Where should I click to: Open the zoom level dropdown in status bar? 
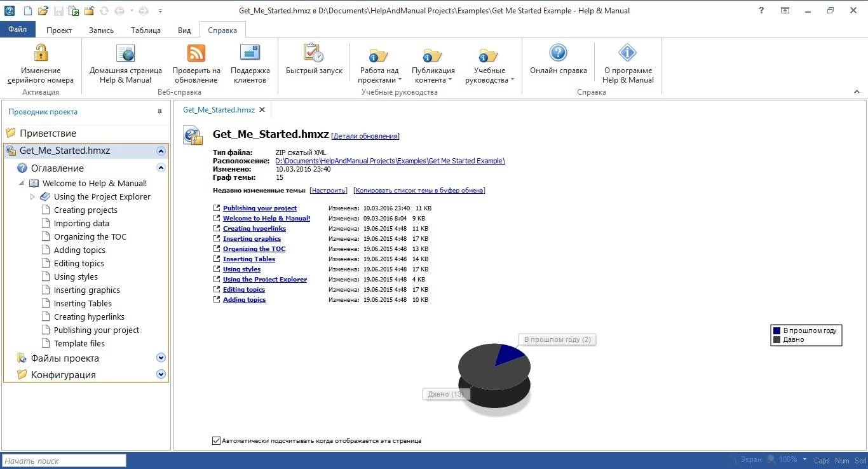pos(804,459)
